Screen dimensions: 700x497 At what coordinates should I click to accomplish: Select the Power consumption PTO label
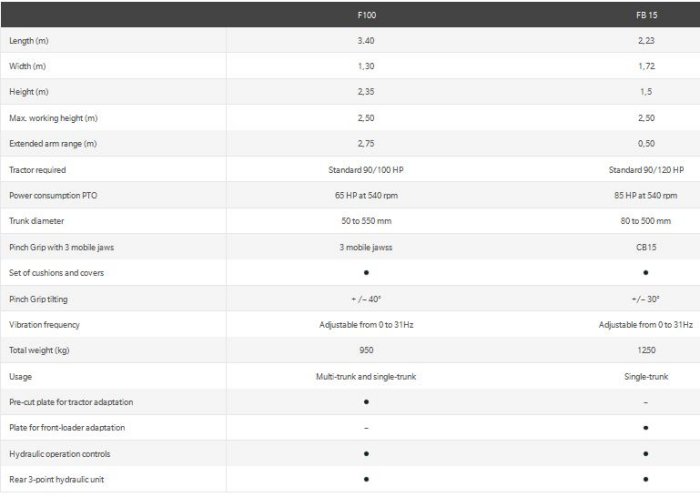tap(51, 196)
